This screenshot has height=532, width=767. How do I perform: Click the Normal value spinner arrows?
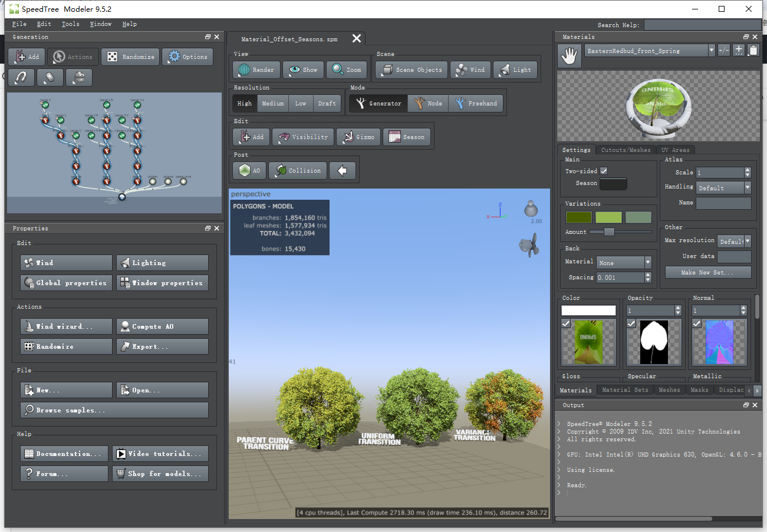coord(743,310)
